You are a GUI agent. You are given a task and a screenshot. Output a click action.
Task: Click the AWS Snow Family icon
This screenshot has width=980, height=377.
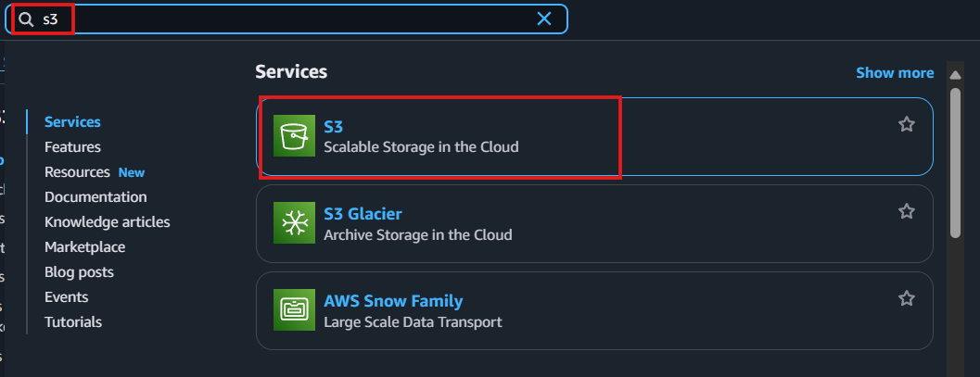[295, 309]
